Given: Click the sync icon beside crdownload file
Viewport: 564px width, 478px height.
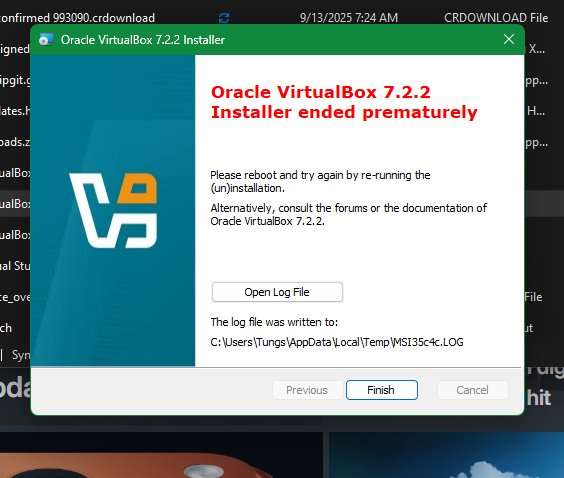Looking at the screenshot, I should pyautogui.click(x=224, y=18).
